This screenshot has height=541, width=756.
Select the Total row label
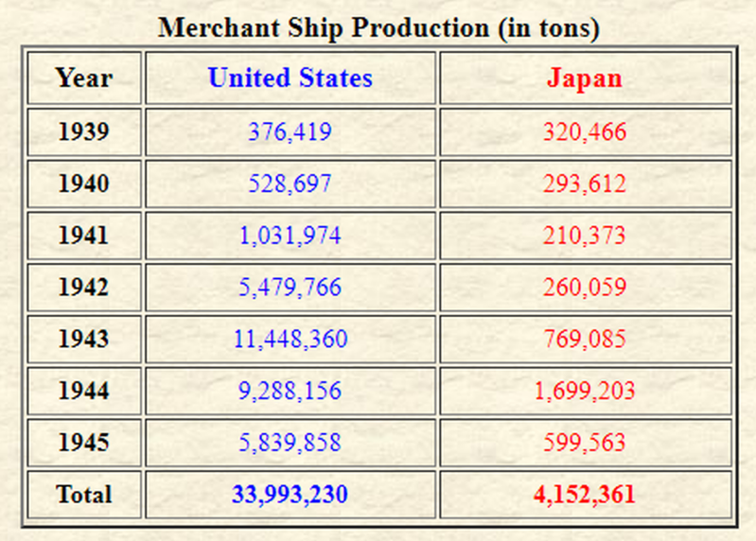[x=84, y=495]
